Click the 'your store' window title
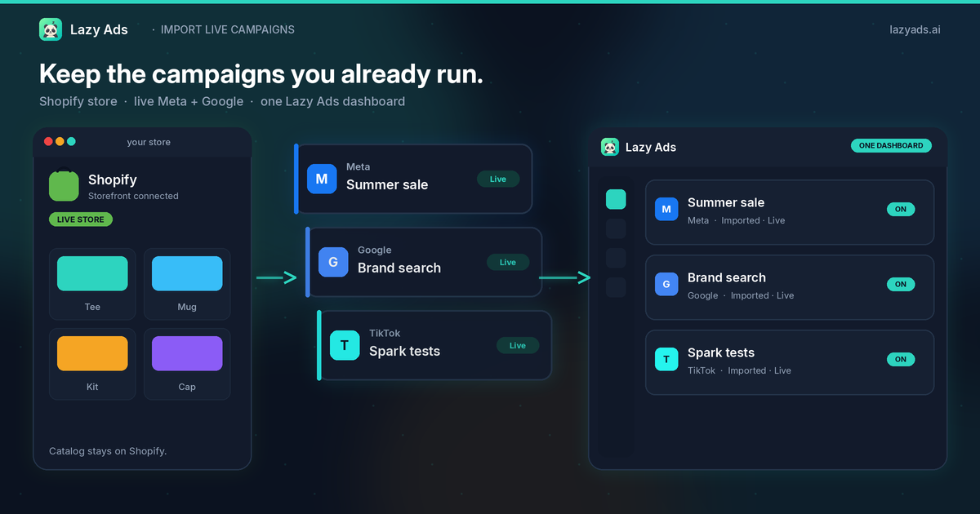The height and width of the screenshot is (514, 980). tap(149, 142)
